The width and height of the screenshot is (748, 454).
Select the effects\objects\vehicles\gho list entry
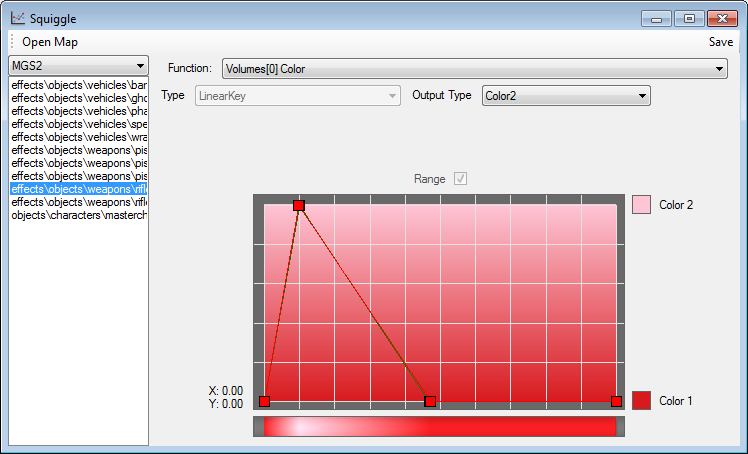tap(79, 98)
